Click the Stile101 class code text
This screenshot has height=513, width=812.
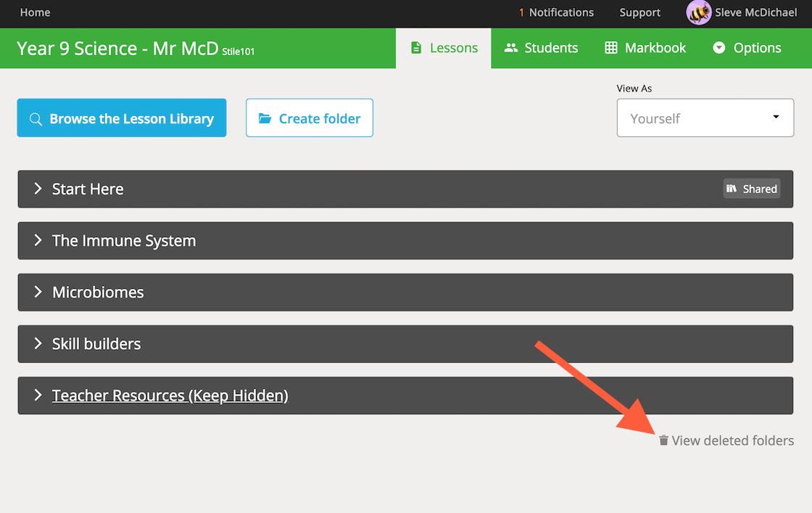click(x=239, y=52)
